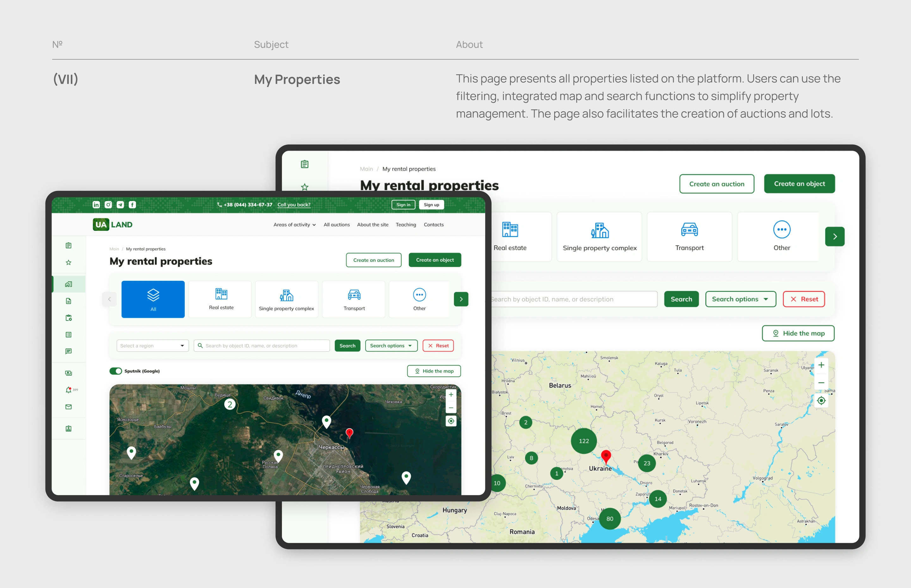Open the money payments sidebar icon
The height and width of the screenshot is (588, 911).
[x=69, y=373]
